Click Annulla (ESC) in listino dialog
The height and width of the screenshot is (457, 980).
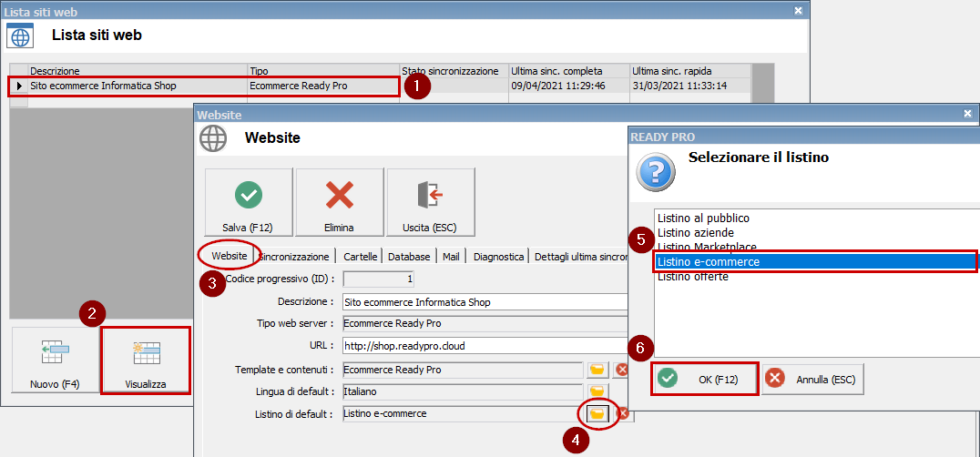coord(813,379)
